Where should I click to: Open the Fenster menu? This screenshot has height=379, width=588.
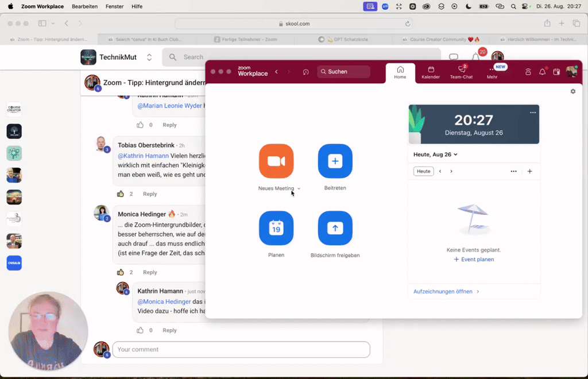[x=114, y=6]
